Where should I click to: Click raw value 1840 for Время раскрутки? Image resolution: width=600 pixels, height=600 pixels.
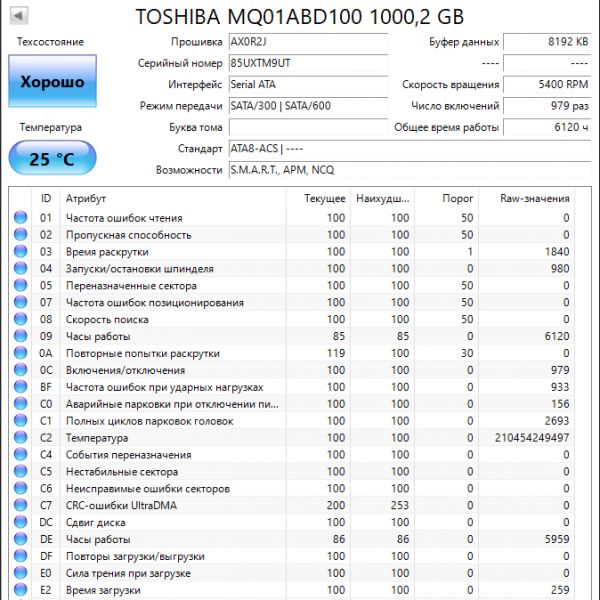557,251
